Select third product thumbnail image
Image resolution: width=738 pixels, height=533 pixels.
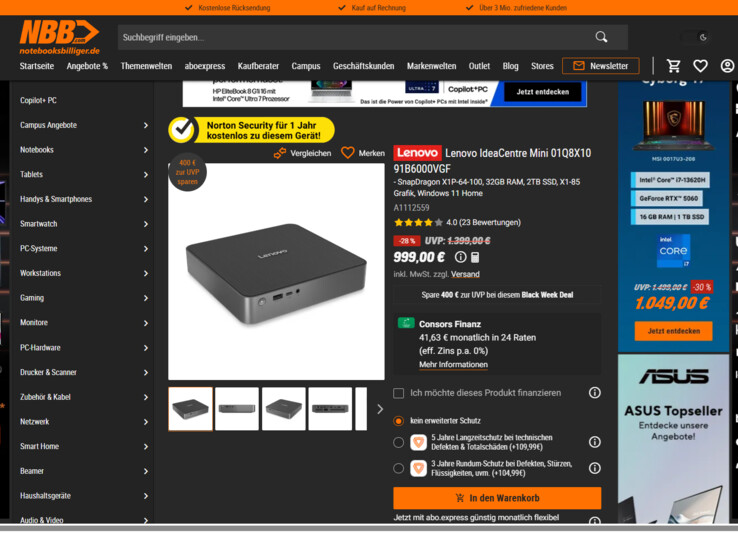pyautogui.click(x=283, y=409)
